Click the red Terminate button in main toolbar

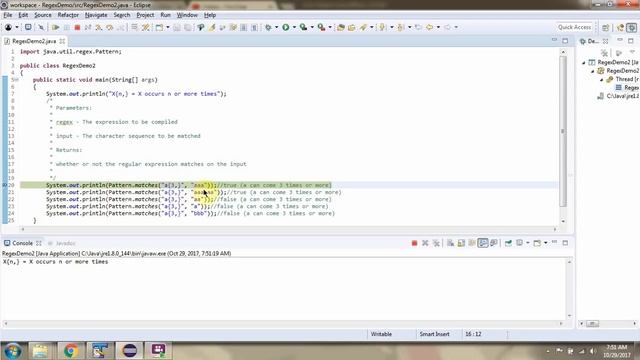pos(77,27)
